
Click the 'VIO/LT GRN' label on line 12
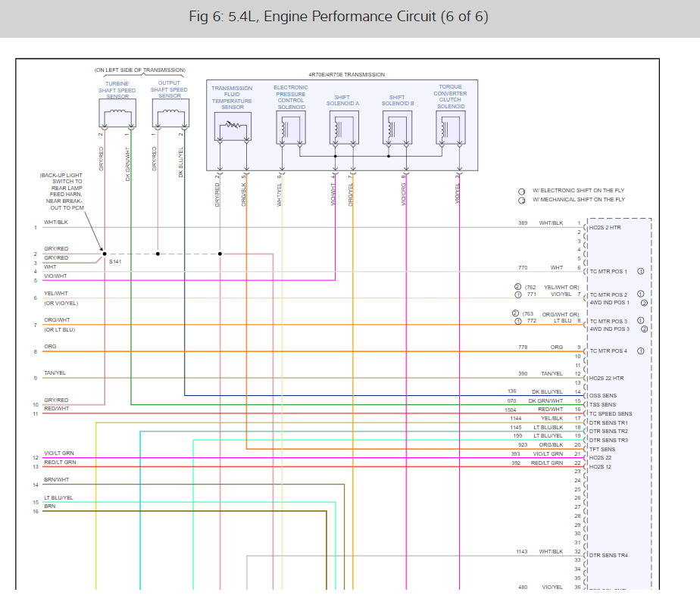[59, 453]
